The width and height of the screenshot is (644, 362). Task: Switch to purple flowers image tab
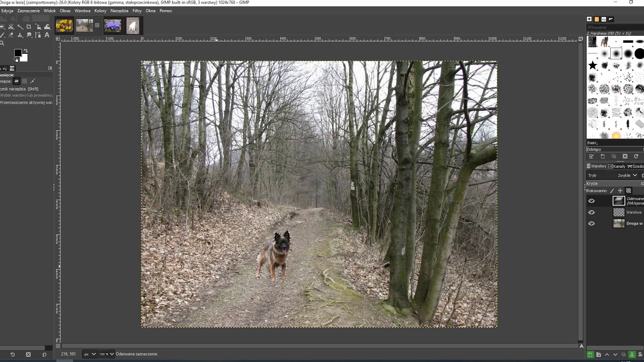[113, 25]
